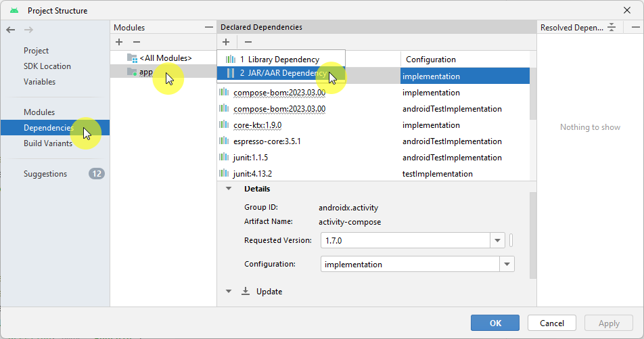The image size is (644, 339).
Task: Select the core-ktx:1.9.0 dependency row
Action: [258, 125]
